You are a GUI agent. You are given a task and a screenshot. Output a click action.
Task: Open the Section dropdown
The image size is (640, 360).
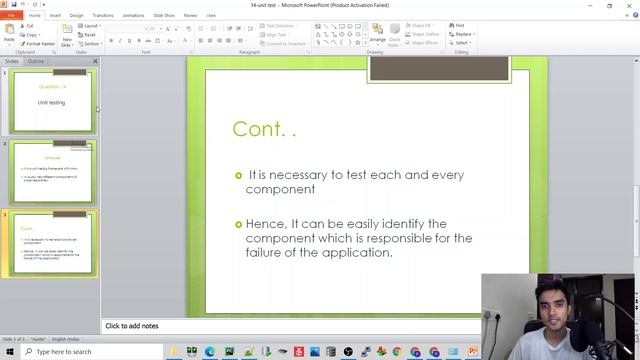pos(89,44)
